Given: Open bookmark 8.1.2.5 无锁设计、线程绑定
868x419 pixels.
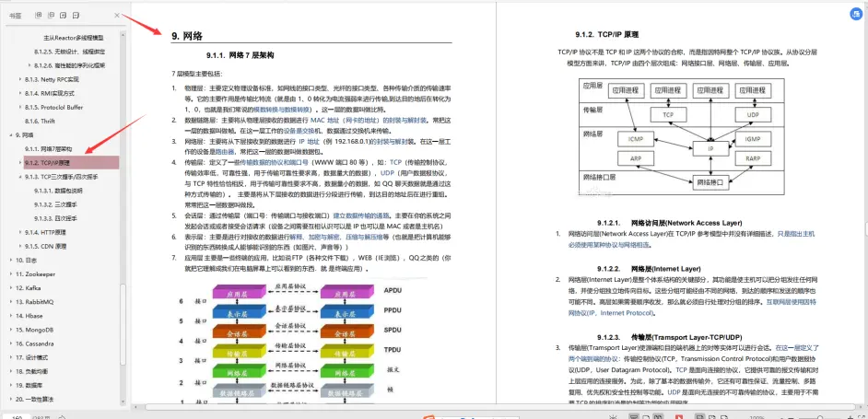Looking at the screenshot, I should coord(70,52).
